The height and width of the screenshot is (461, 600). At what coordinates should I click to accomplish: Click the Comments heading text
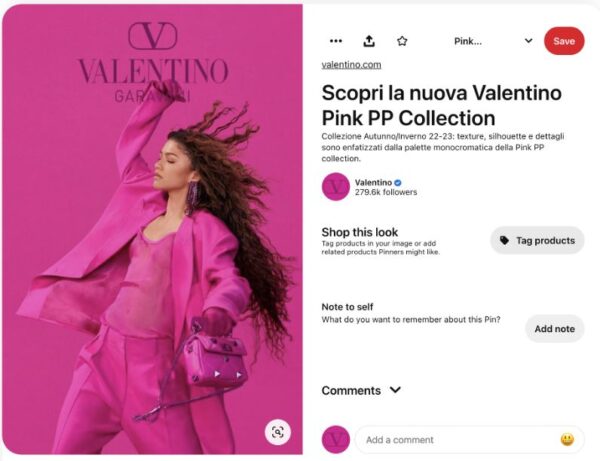click(x=351, y=390)
